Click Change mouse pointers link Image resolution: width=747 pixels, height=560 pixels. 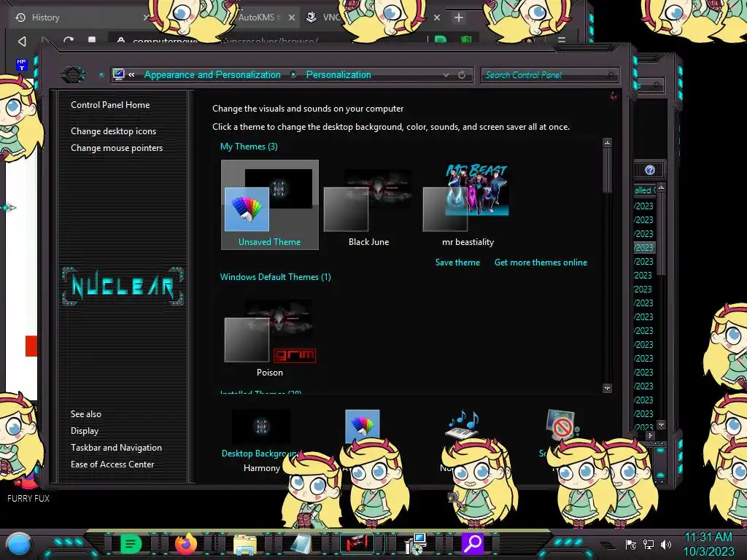117,147
